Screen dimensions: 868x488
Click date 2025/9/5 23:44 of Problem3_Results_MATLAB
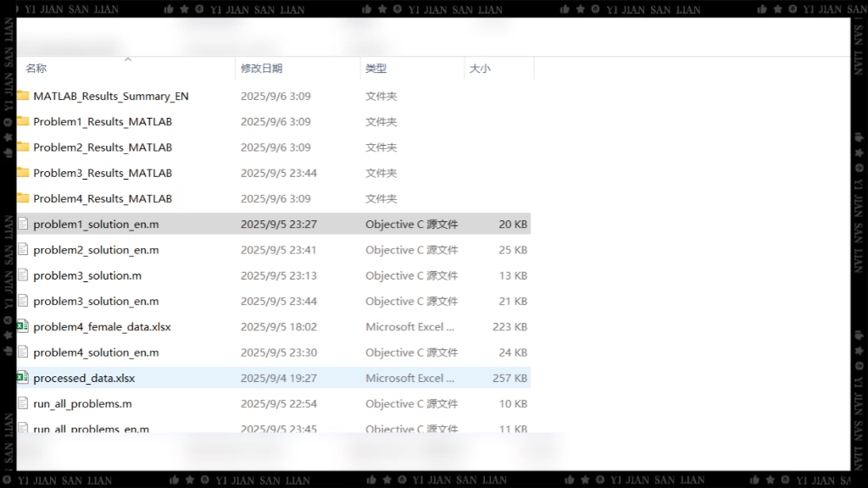point(278,173)
